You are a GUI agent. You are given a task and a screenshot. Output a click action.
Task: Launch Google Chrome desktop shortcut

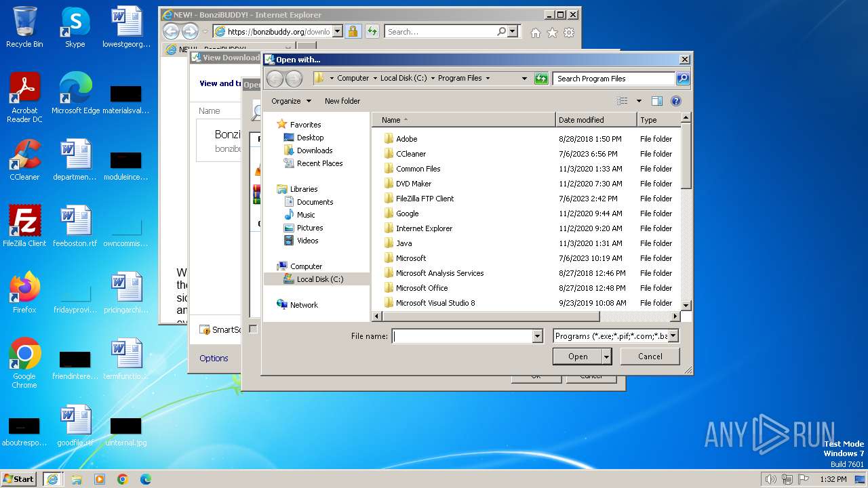pos(24,363)
